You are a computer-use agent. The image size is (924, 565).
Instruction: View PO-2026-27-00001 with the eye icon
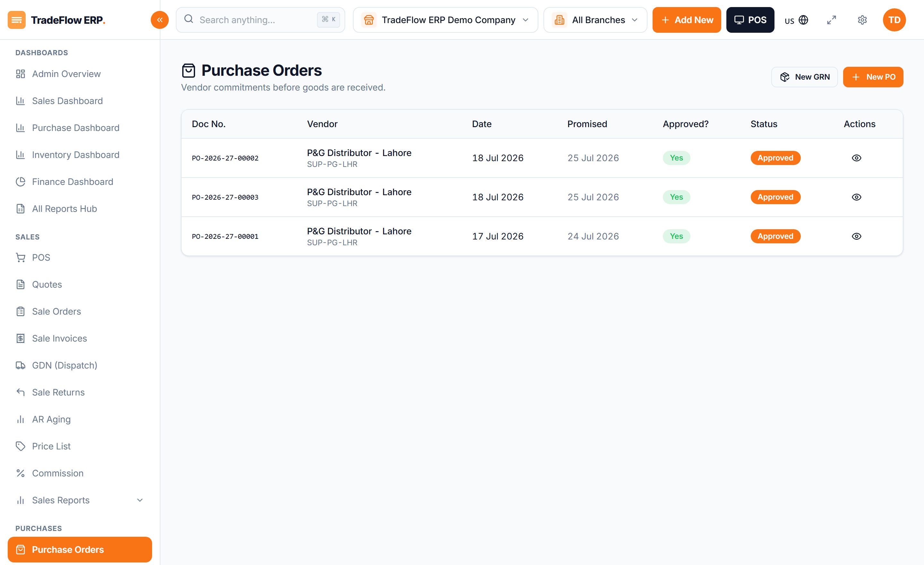(857, 236)
